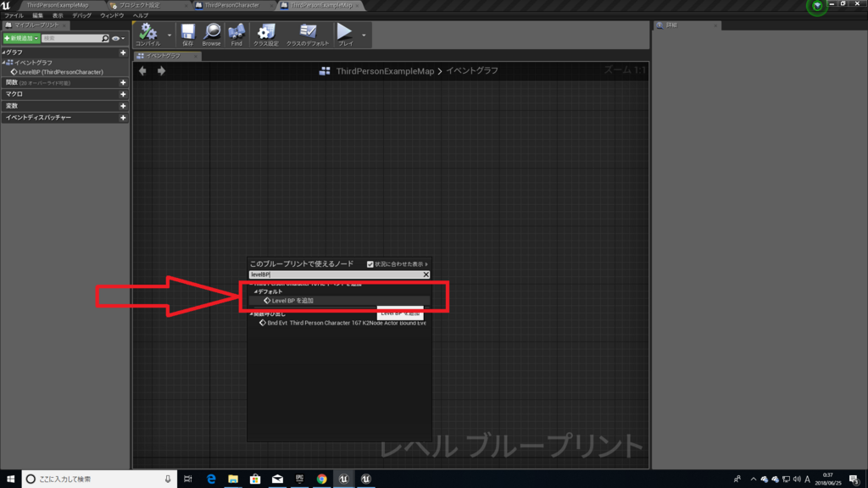
Task: Open the Play options dropdown arrow
Action: pyautogui.click(x=364, y=35)
